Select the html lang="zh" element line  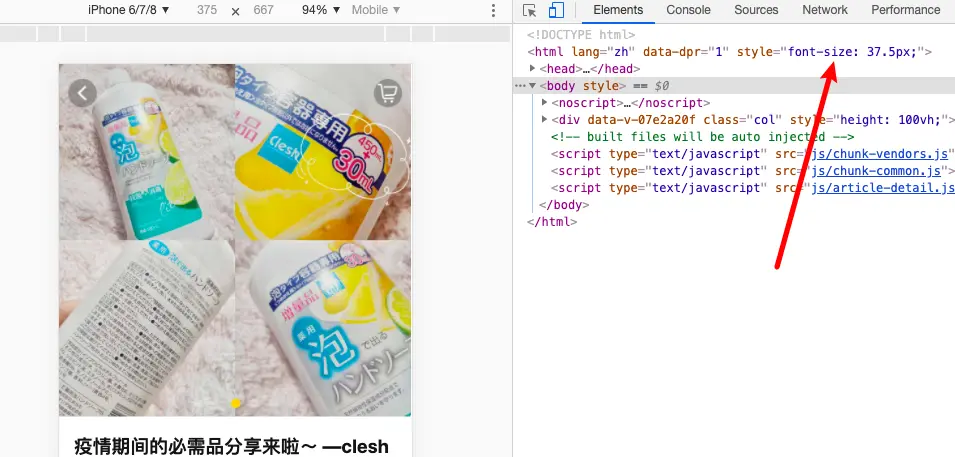coord(730,52)
